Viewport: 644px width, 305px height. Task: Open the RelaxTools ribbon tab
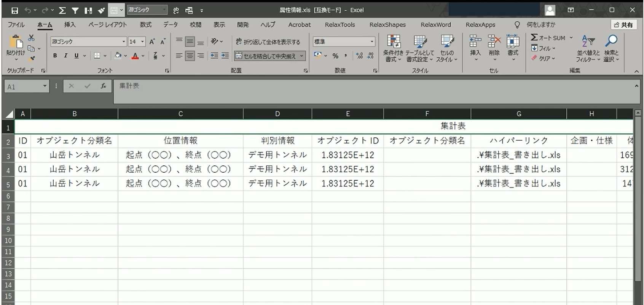pyautogui.click(x=340, y=25)
